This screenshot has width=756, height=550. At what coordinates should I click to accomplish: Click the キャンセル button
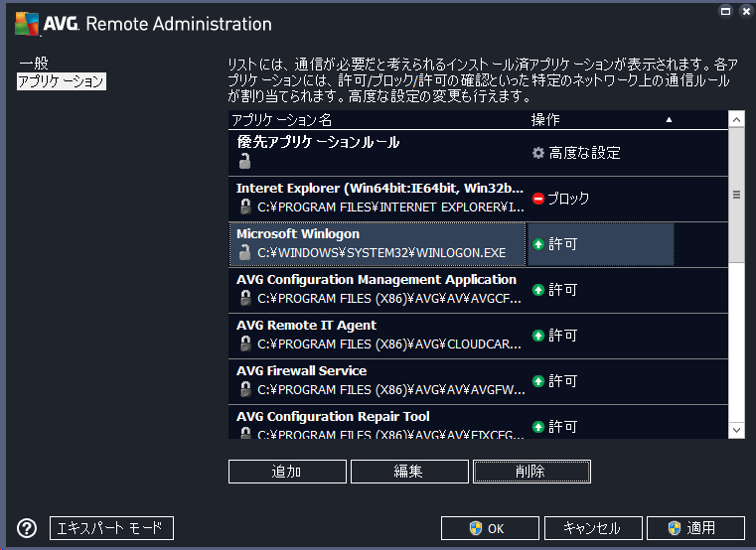[593, 528]
